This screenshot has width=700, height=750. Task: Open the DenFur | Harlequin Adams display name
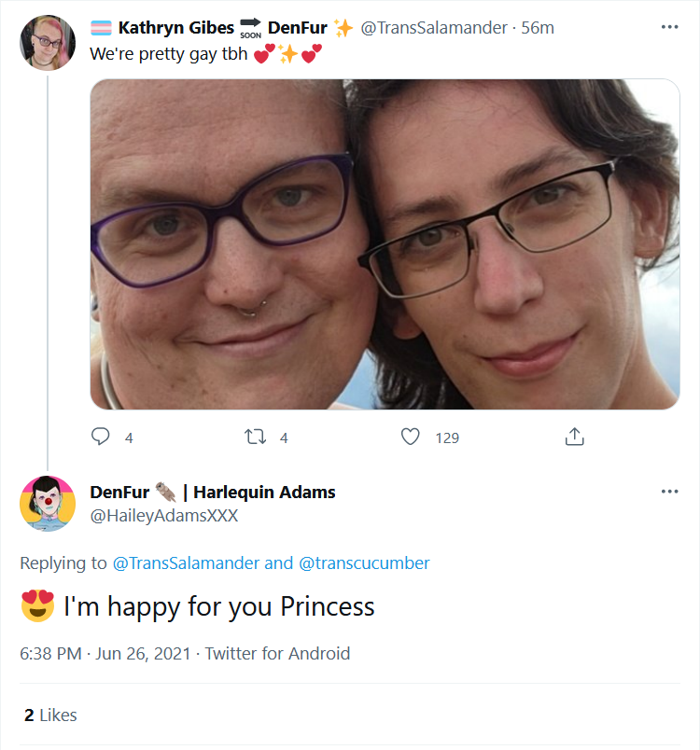(x=213, y=493)
